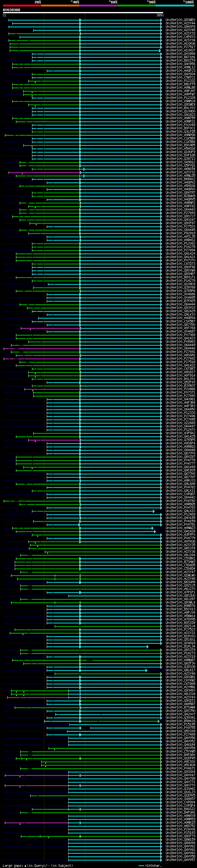Click hit label UniRef100_P06671

pyautogui.click(x=180, y=768)
